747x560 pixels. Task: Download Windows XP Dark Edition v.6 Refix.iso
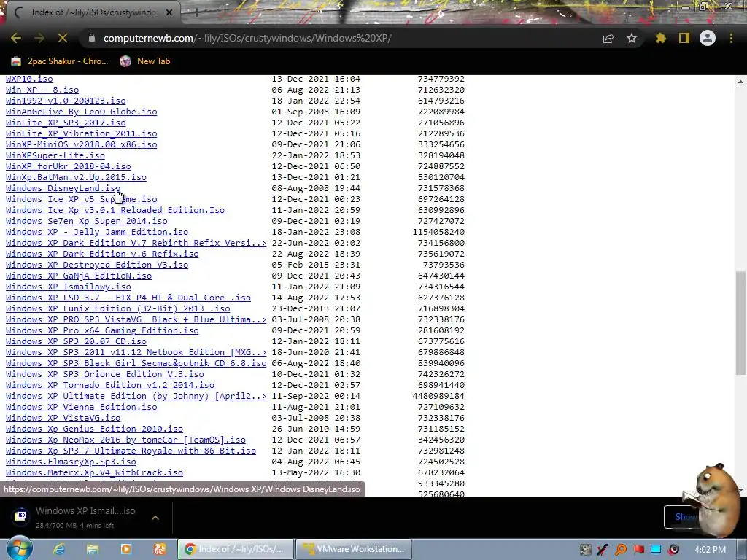(x=102, y=254)
